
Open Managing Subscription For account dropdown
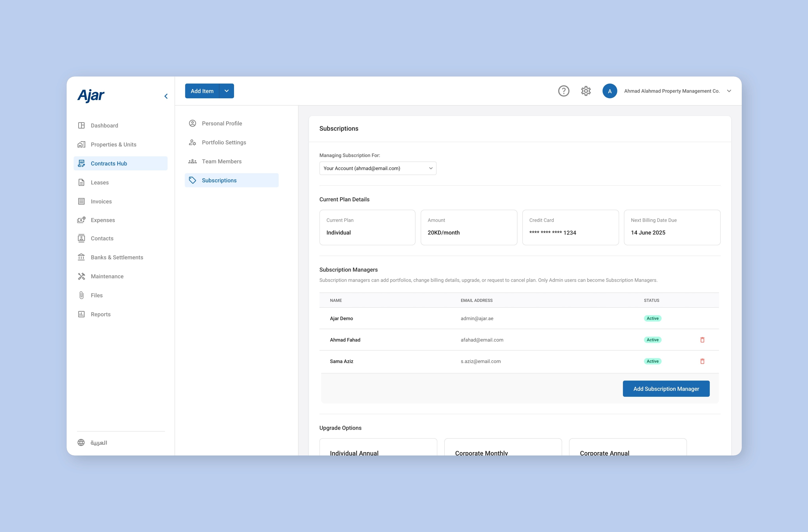click(x=377, y=168)
